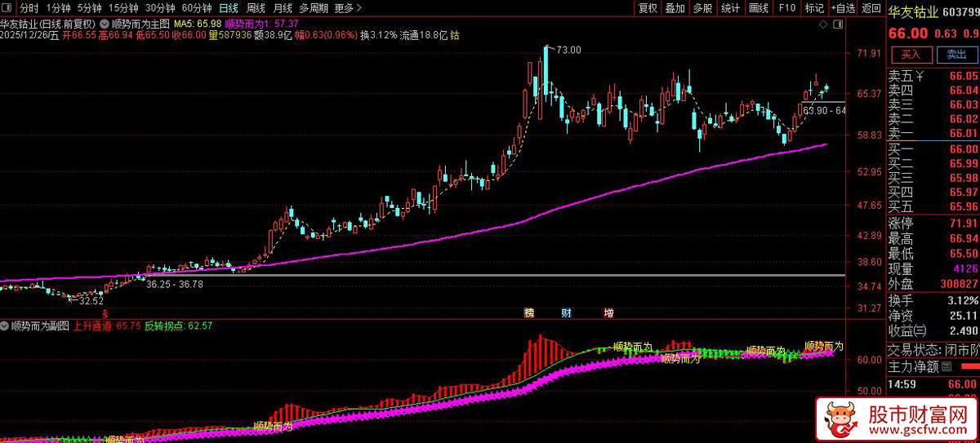Click the 收益(三) label

(907, 331)
